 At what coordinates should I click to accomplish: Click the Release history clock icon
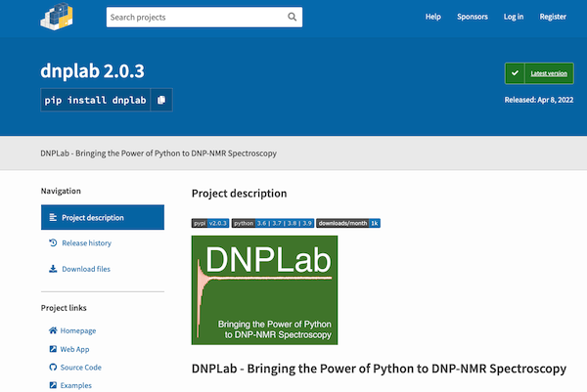[x=53, y=242]
